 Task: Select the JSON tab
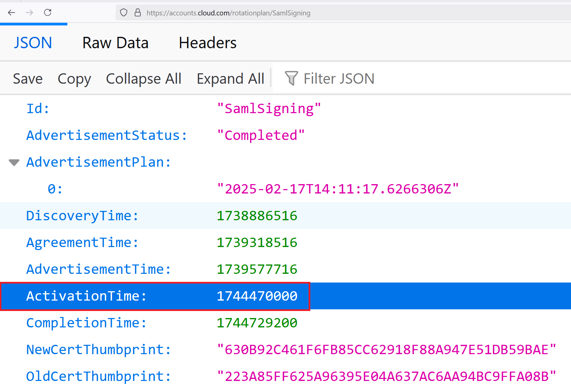[x=33, y=43]
